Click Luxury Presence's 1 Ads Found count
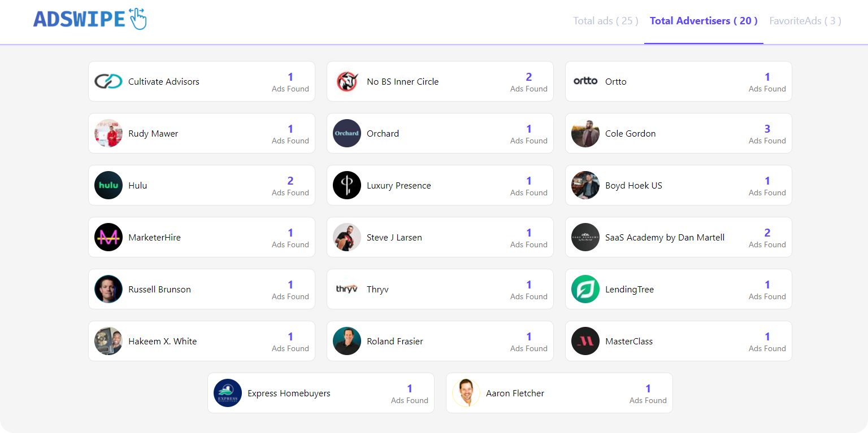 (529, 186)
